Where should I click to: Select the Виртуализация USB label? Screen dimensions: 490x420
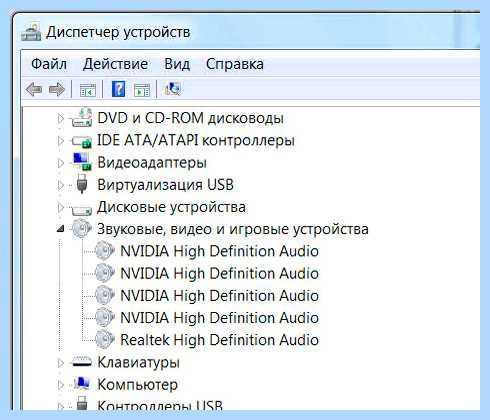click(x=165, y=185)
